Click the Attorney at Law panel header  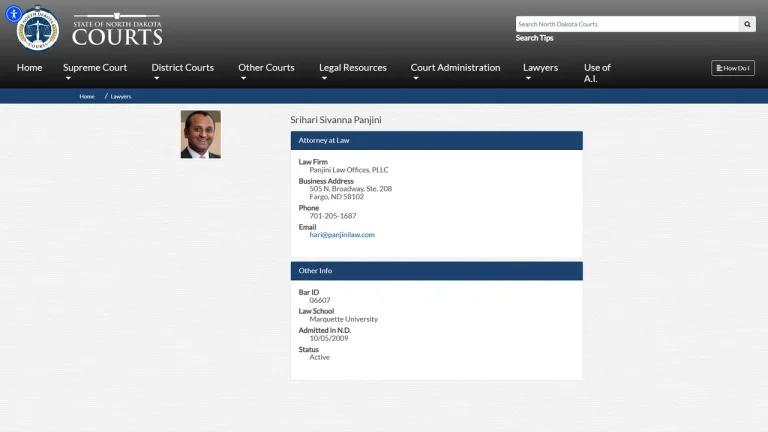pos(436,141)
